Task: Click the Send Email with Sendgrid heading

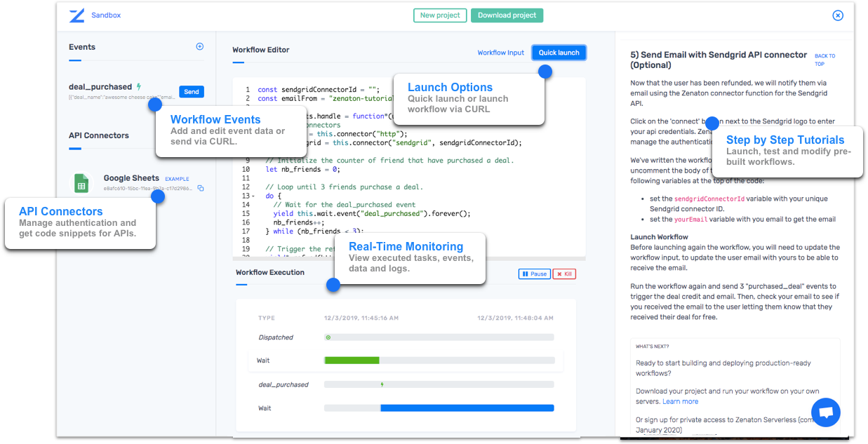Action: pyautogui.click(x=719, y=60)
